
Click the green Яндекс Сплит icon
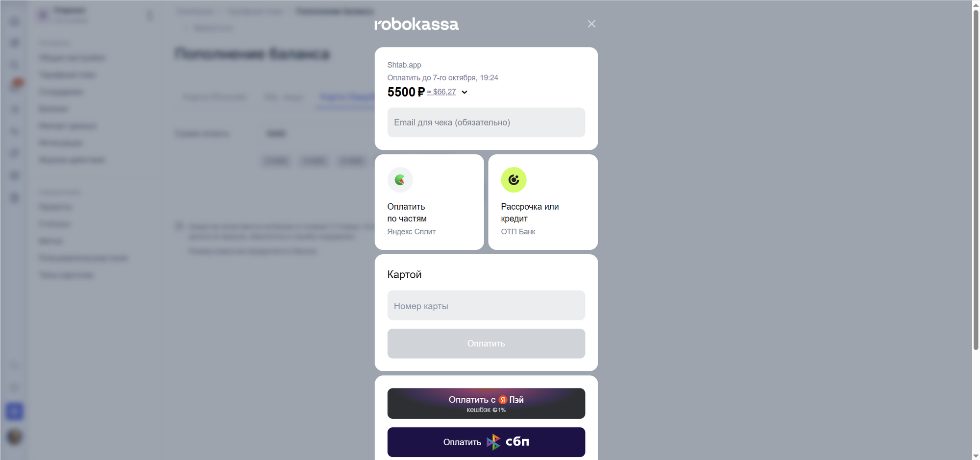tap(400, 180)
